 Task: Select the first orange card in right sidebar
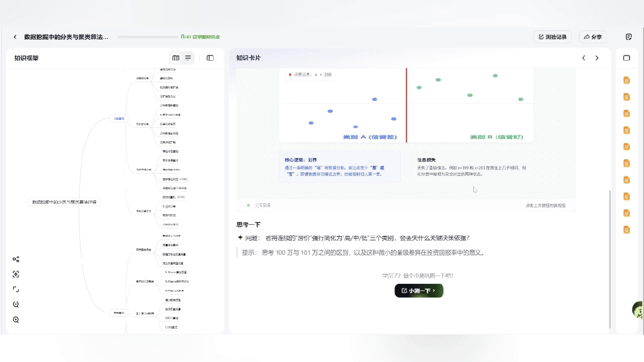pyautogui.click(x=627, y=80)
